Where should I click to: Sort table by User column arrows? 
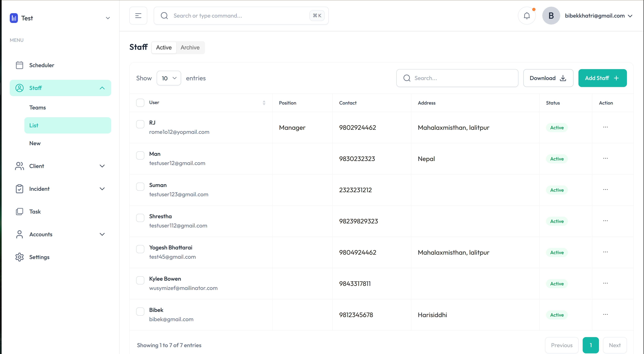264,103
